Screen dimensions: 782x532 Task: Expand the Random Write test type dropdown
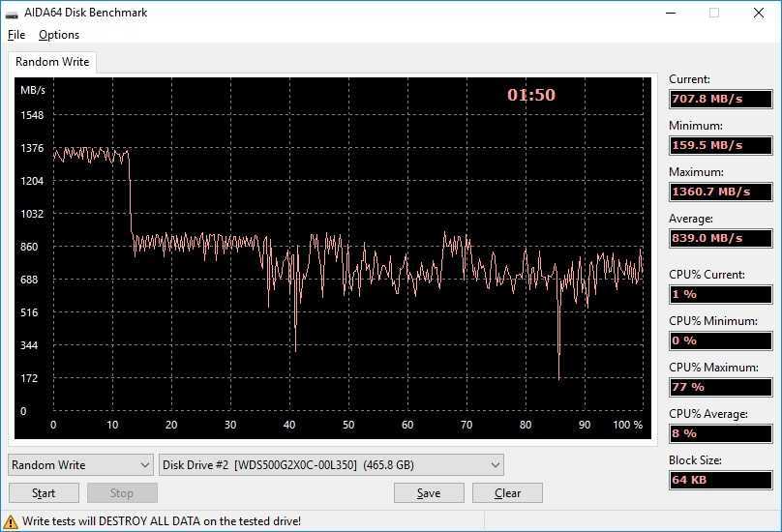pyautogui.click(x=80, y=465)
